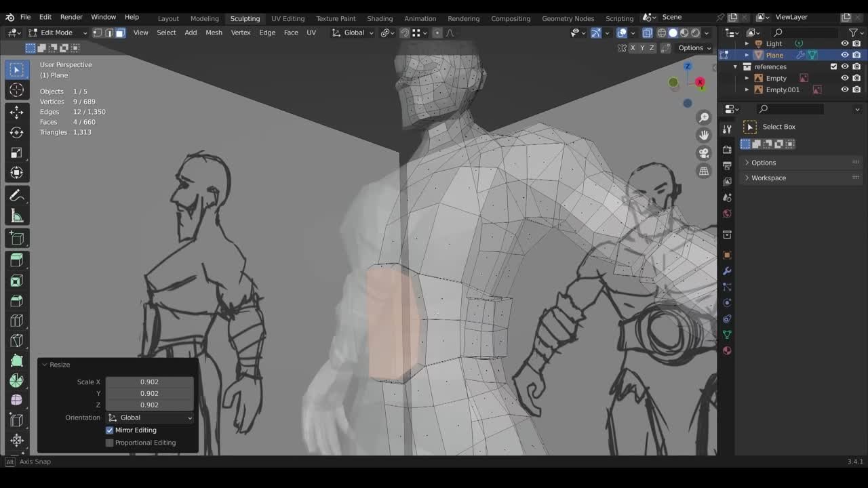Select the Plane item in the Outliner
This screenshot has height=488, width=868.
(x=774, y=55)
